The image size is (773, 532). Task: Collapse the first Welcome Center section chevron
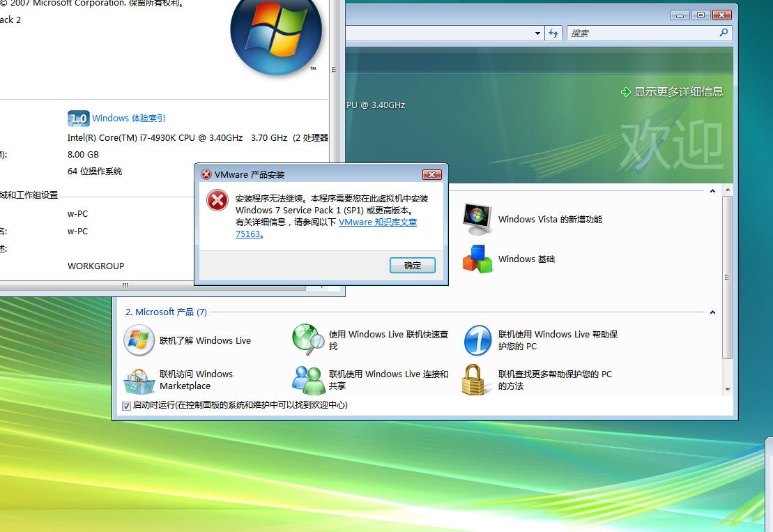tap(712, 191)
